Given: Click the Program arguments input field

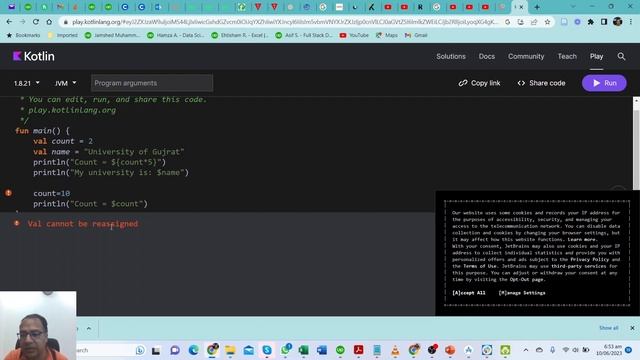Looking at the screenshot, I should click(x=152, y=83).
